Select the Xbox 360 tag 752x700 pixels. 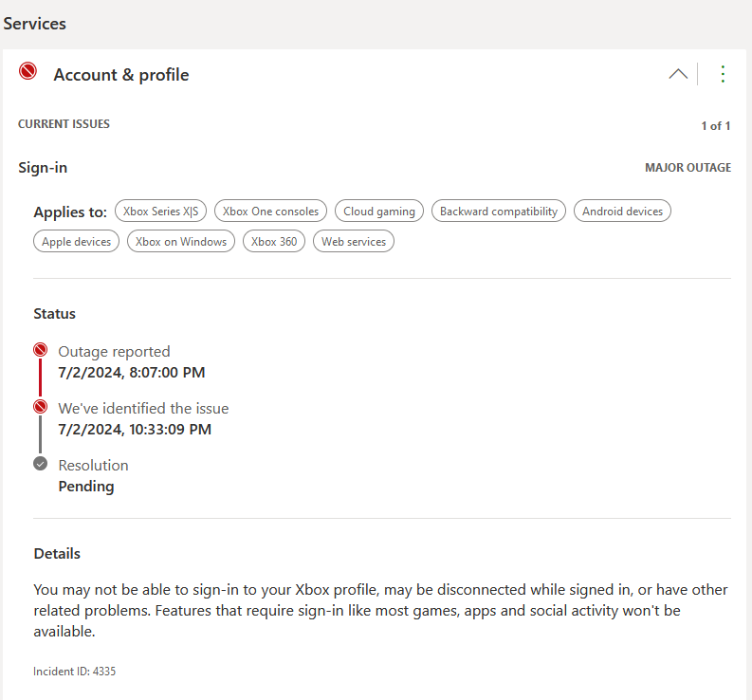(274, 241)
